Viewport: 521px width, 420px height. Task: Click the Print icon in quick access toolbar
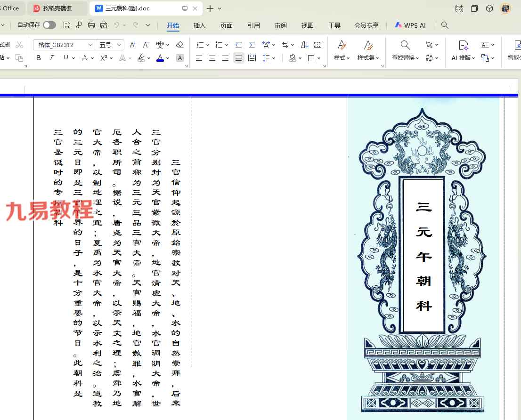[x=91, y=25]
